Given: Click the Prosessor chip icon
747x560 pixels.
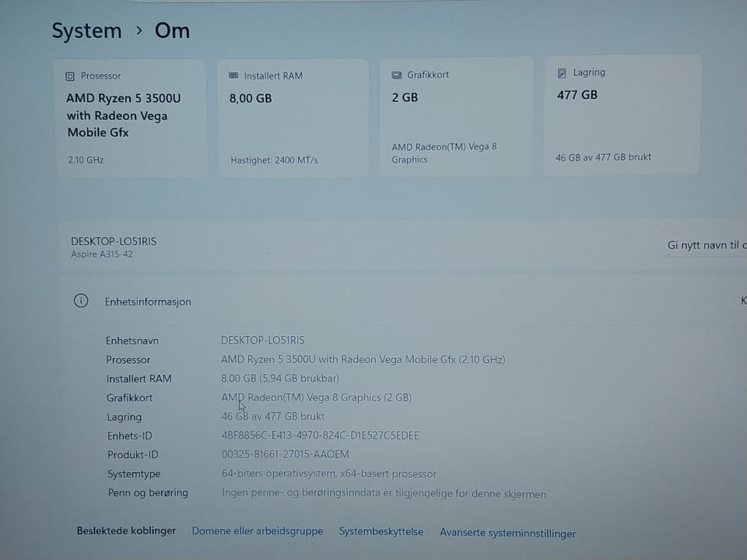Looking at the screenshot, I should coord(70,76).
